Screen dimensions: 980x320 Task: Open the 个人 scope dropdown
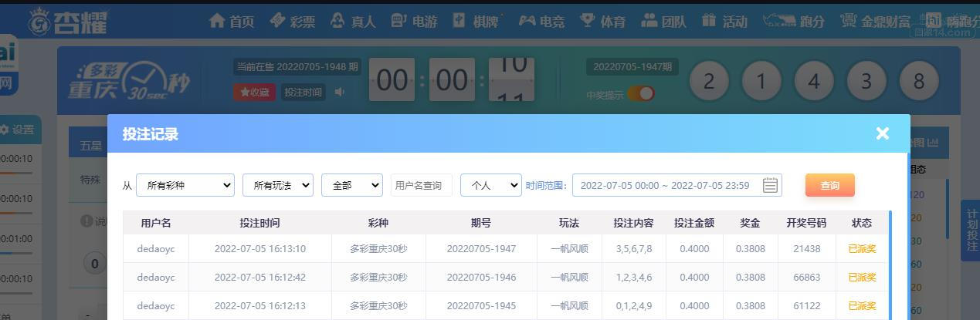click(x=491, y=185)
